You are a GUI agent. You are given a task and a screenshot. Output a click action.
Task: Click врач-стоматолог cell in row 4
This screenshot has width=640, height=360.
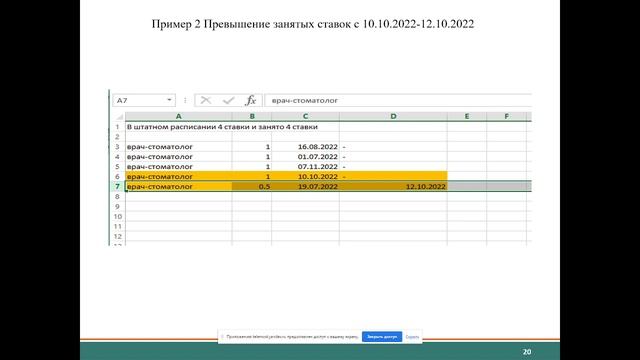tap(178, 157)
